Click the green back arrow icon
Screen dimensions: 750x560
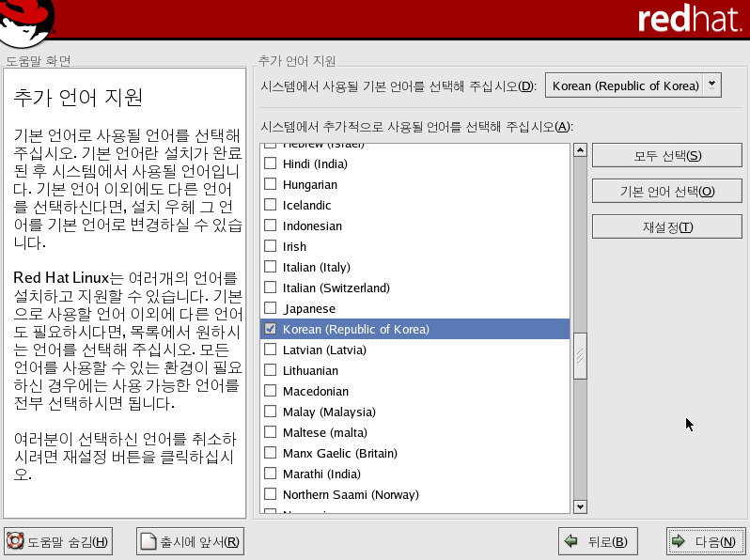coord(571,541)
